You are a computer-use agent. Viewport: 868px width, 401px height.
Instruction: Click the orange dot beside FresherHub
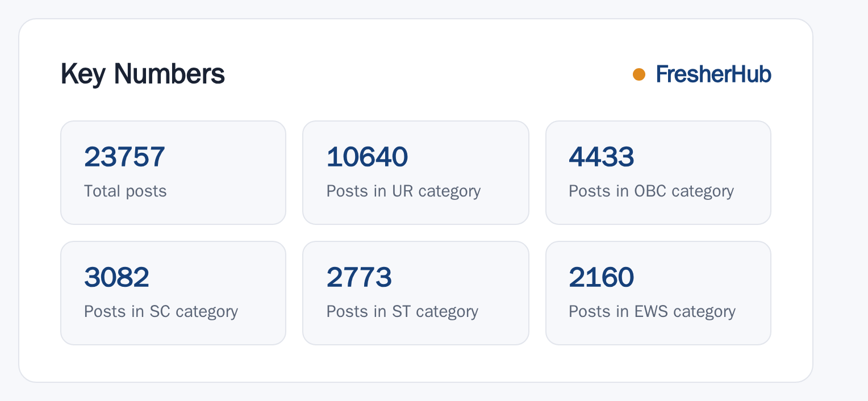639,74
